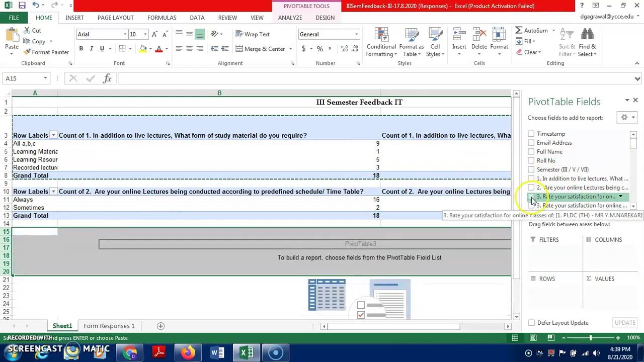Check the highlighted '3. Rate your satisfaction' field
The image size is (644, 362).
[531, 197]
